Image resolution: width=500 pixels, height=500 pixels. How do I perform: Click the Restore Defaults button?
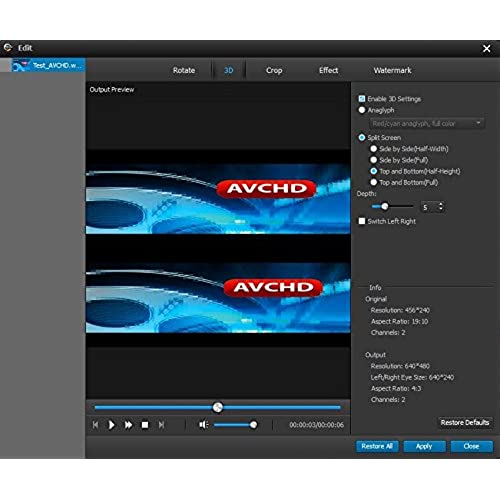465,423
